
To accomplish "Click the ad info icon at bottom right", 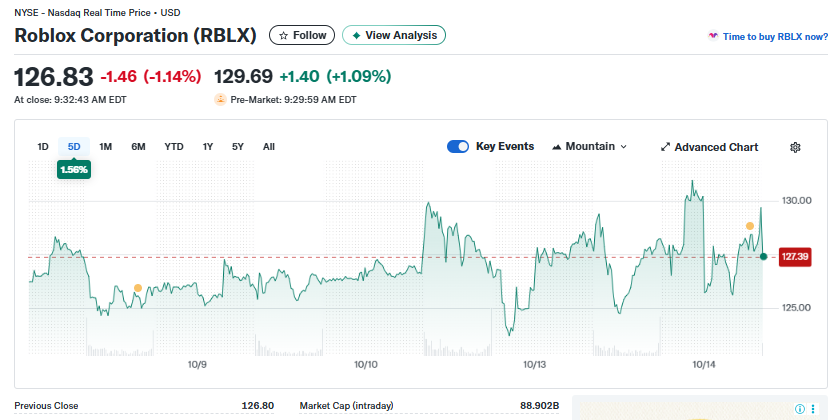I will (x=799, y=409).
